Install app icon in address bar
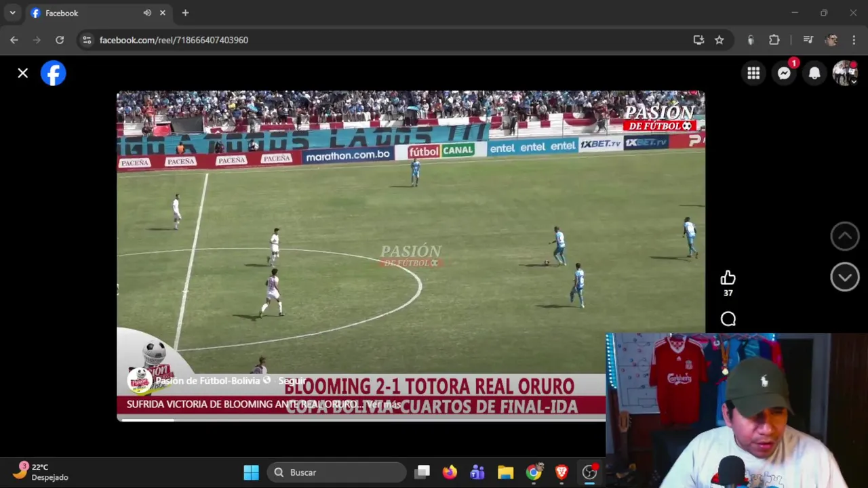868x488 pixels. [698, 40]
